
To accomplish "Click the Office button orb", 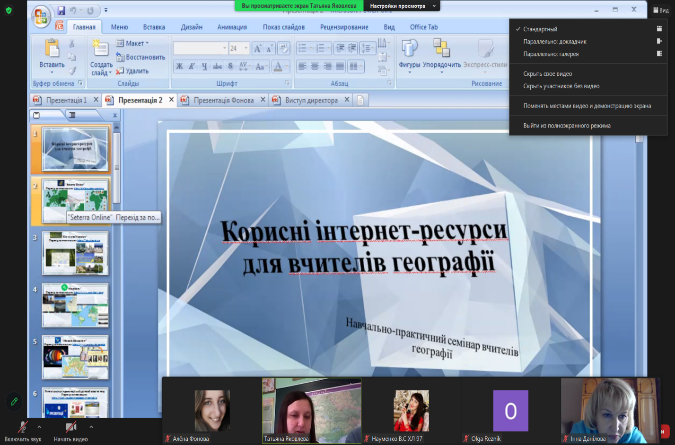I will click(x=41, y=16).
